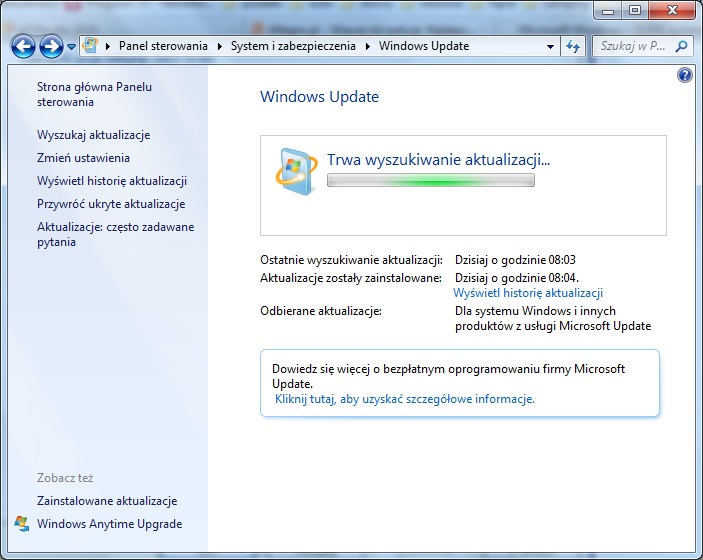Screen dimensions: 703x560
Task: Open address bar history dropdown arrow
Action: pyautogui.click(x=550, y=46)
